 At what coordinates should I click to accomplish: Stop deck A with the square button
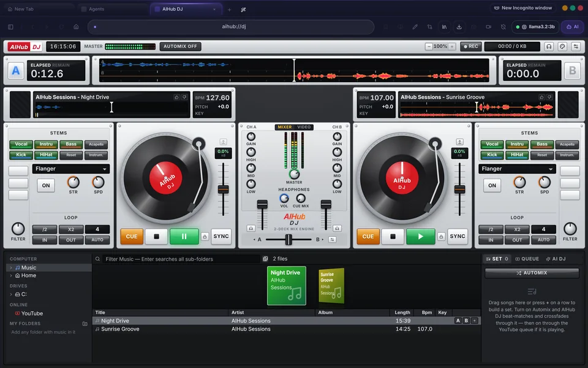[x=156, y=236]
